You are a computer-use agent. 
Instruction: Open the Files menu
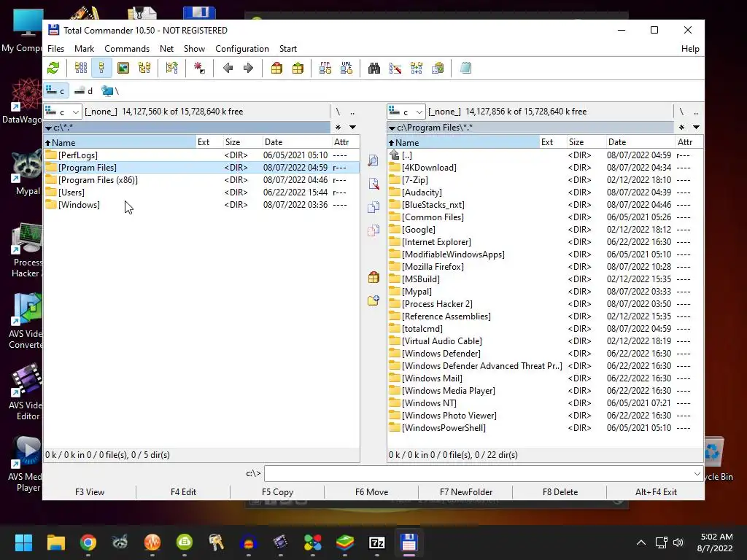coord(55,49)
